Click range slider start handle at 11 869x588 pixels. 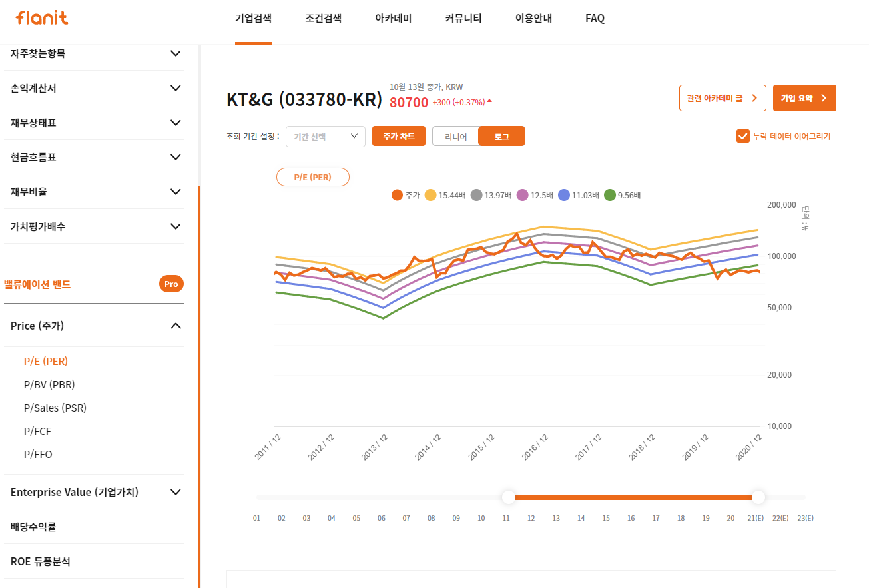pyautogui.click(x=509, y=497)
